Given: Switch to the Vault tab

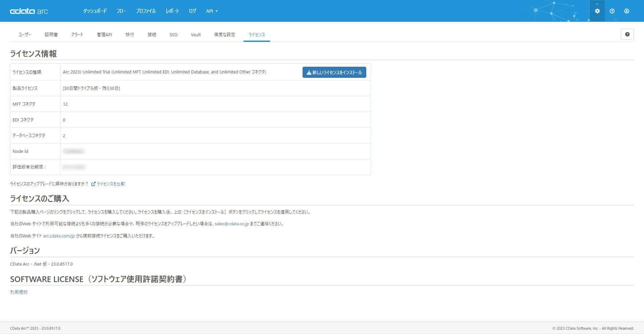Looking at the screenshot, I should pos(196,35).
